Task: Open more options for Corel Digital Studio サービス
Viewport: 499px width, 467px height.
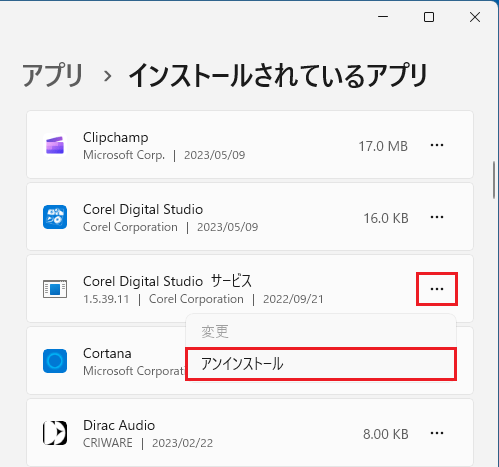Action: pyautogui.click(x=437, y=289)
